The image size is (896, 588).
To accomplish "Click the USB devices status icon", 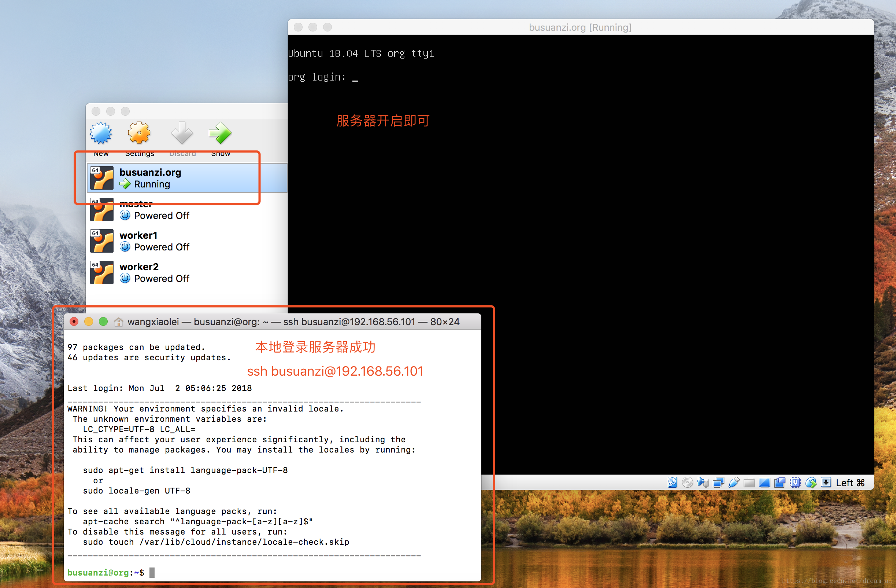I will (x=734, y=482).
